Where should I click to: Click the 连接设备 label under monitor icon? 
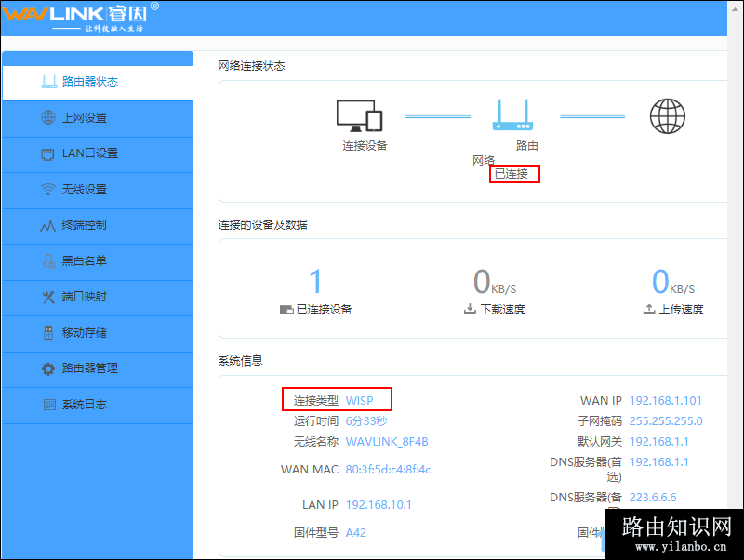[x=365, y=146]
